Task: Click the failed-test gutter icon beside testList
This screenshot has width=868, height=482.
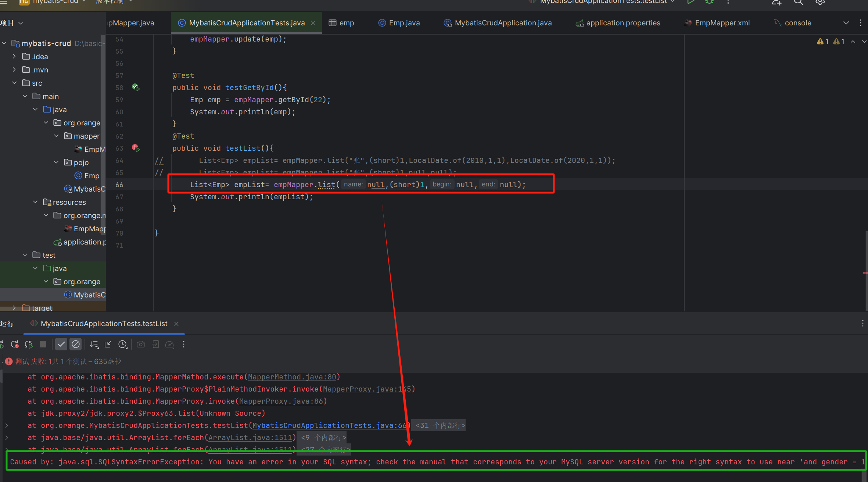Action: [x=136, y=148]
